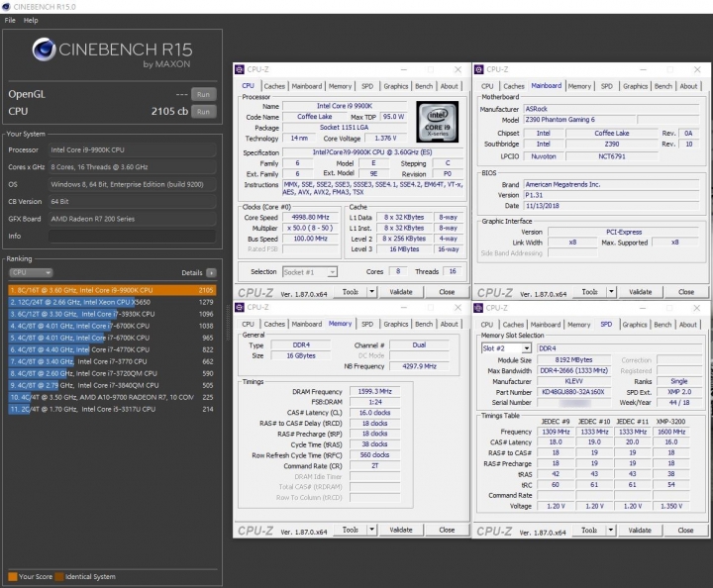The width and height of the screenshot is (713, 588).
Task: Click the Your Score legend swatch
Action: pyautogui.click(x=13, y=577)
